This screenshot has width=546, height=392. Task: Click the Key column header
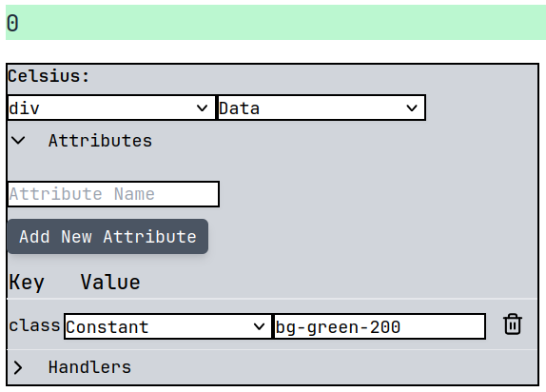(27, 282)
